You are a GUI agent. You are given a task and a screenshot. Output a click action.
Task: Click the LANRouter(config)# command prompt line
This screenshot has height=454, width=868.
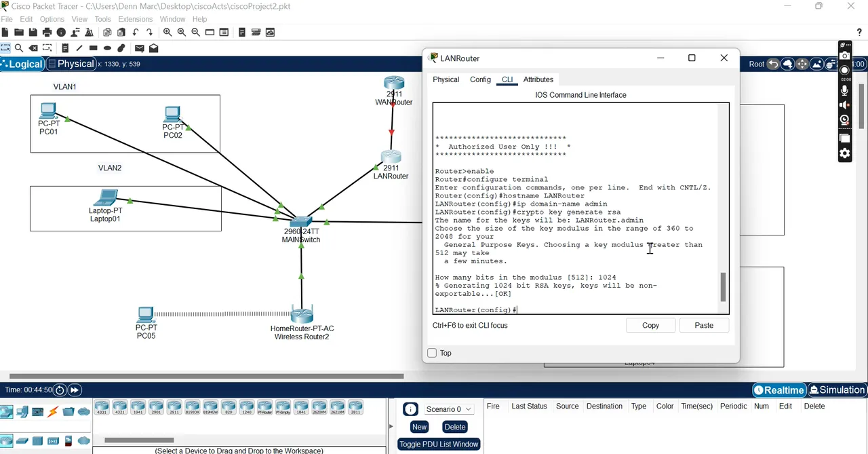[x=476, y=310]
